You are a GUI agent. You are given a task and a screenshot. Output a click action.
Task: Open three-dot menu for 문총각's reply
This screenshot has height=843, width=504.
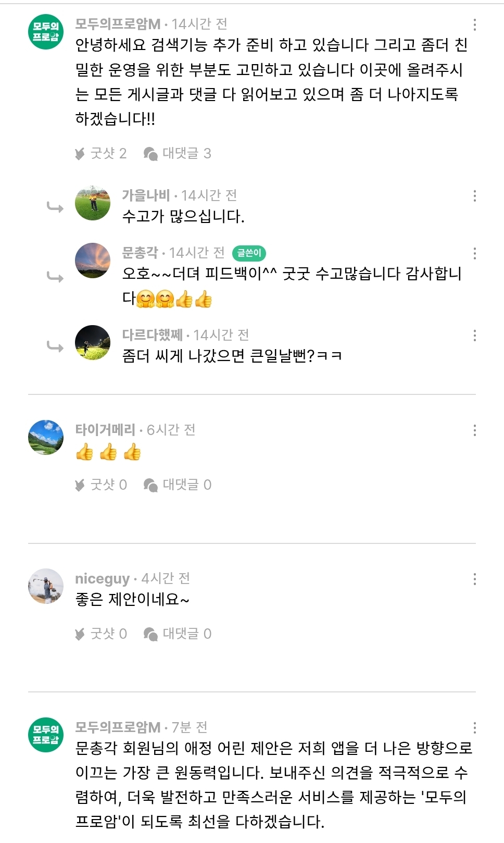[x=474, y=253]
